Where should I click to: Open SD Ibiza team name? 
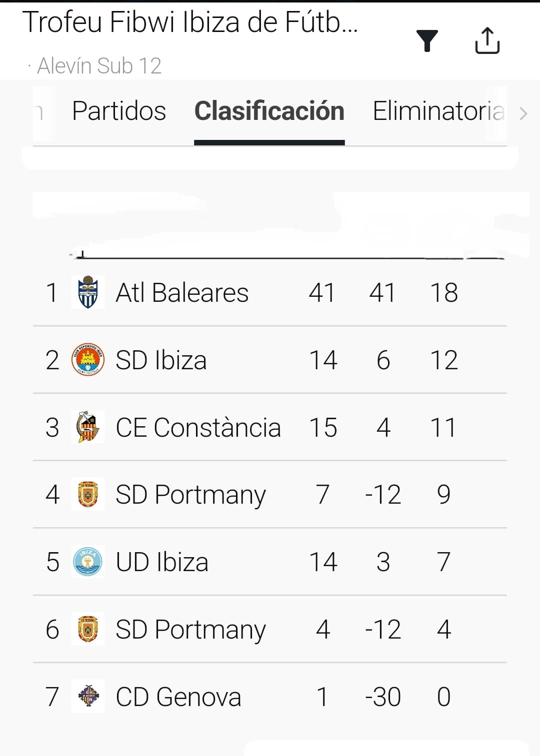pyautogui.click(x=161, y=360)
